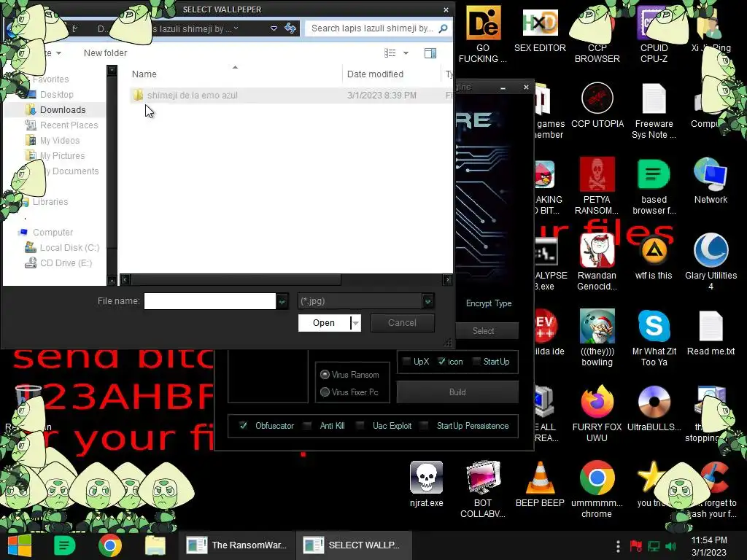Open the SEX EDITOR HxD icon

(540, 29)
